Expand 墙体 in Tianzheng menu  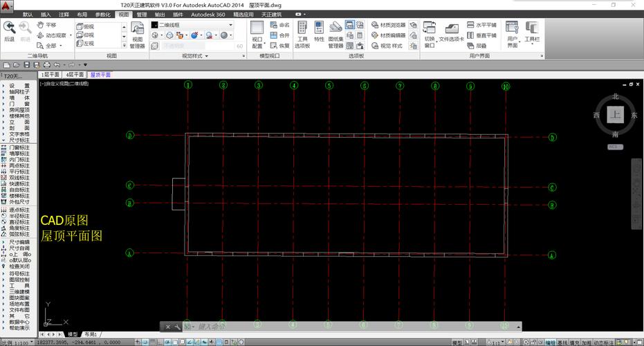tap(19, 98)
